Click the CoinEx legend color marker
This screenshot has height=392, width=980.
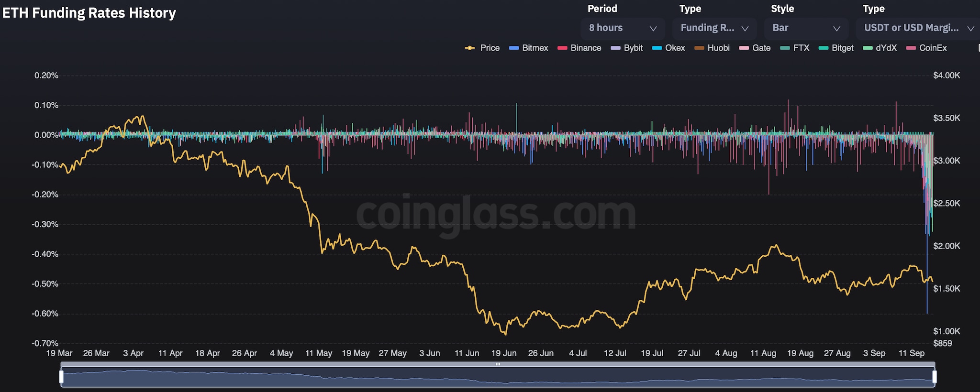(911, 48)
